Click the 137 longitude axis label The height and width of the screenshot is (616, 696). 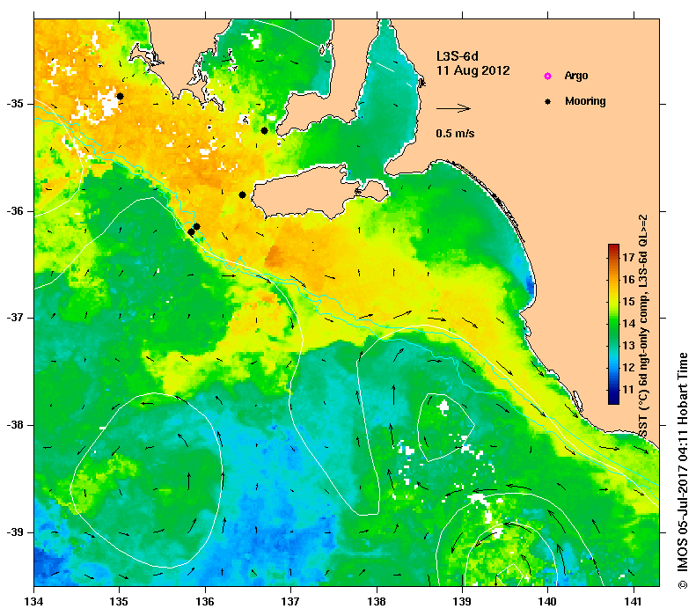[291, 602]
